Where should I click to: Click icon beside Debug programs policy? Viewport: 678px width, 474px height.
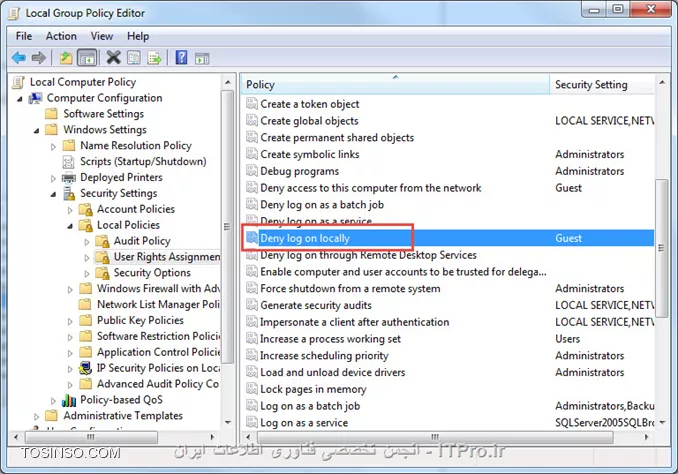click(252, 171)
